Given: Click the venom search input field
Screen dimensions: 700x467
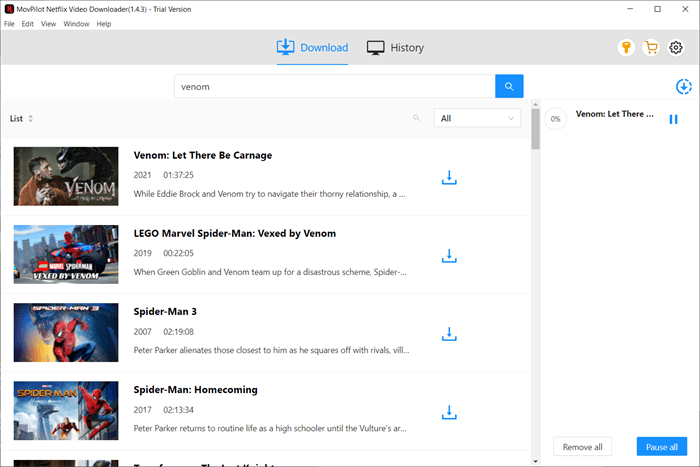Looking at the screenshot, I should click(334, 87).
